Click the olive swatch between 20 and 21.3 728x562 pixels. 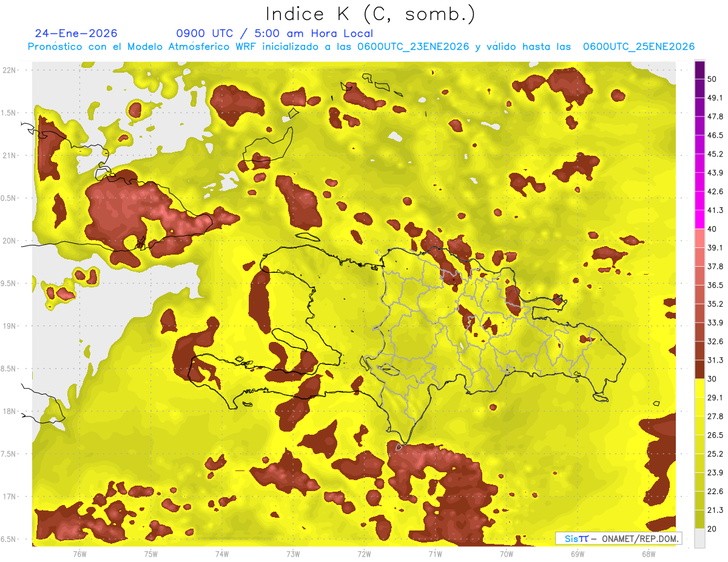click(x=699, y=519)
